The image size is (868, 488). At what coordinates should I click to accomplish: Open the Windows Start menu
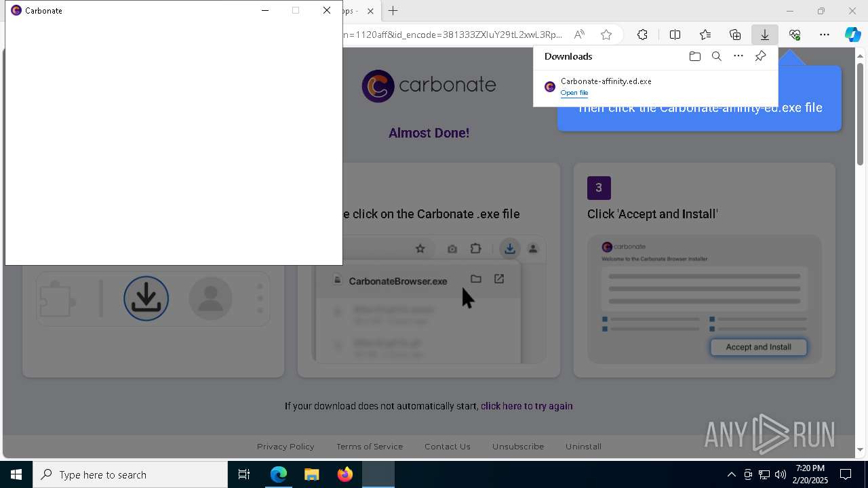pos(16,474)
